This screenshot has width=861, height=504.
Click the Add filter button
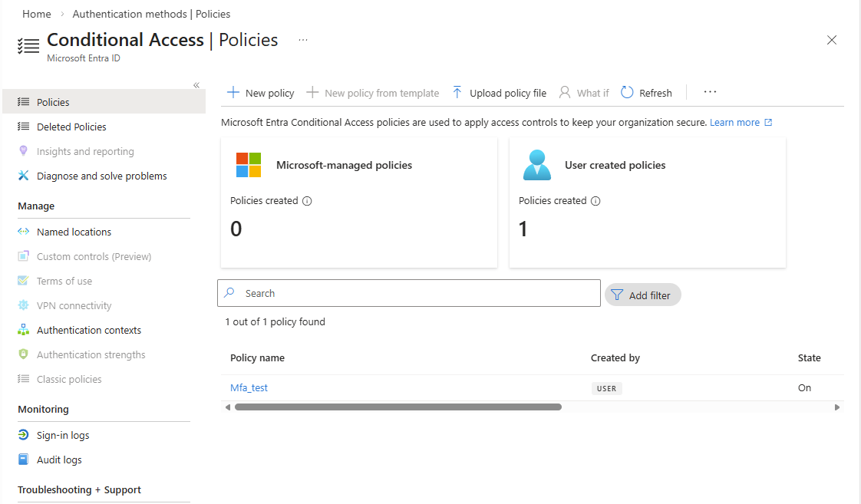click(x=643, y=295)
